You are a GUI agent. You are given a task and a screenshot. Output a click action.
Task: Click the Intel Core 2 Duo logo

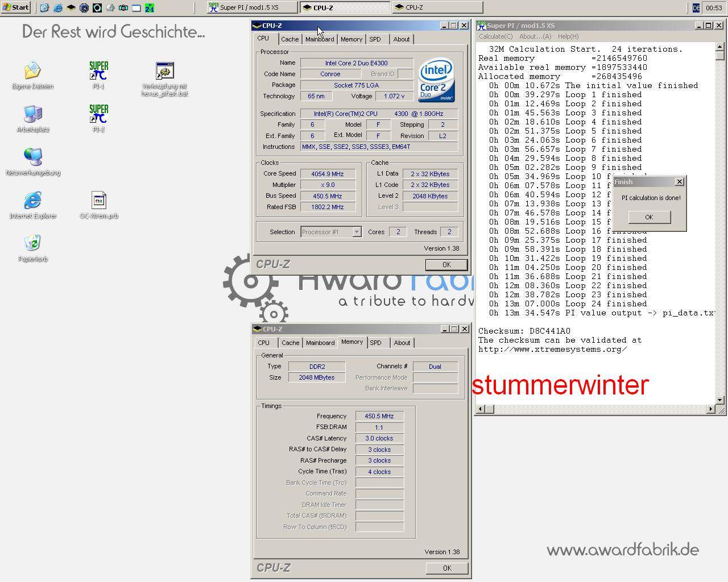coord(436,80)
